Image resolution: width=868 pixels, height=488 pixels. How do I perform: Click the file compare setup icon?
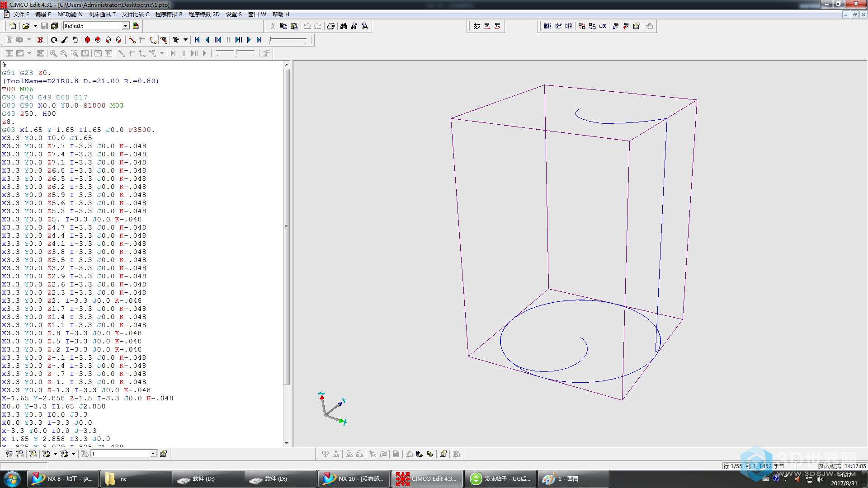pyautogui.click(x=443, y=454)
